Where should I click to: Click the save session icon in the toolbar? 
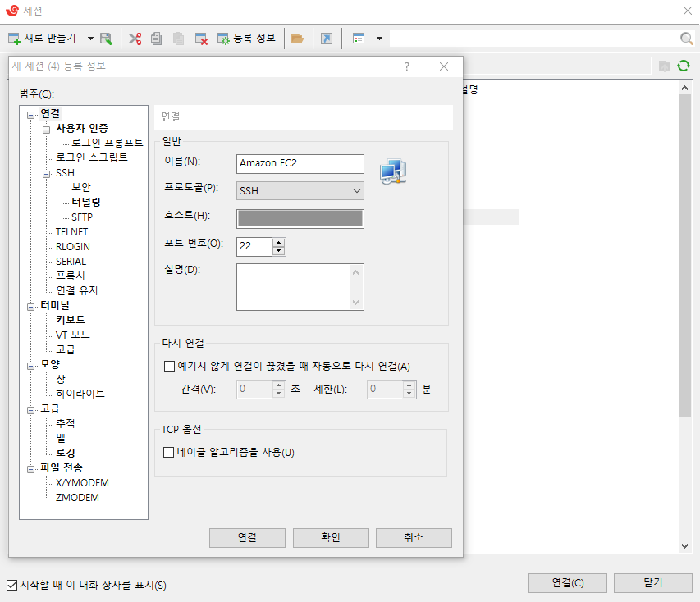(x=106, y=39)
